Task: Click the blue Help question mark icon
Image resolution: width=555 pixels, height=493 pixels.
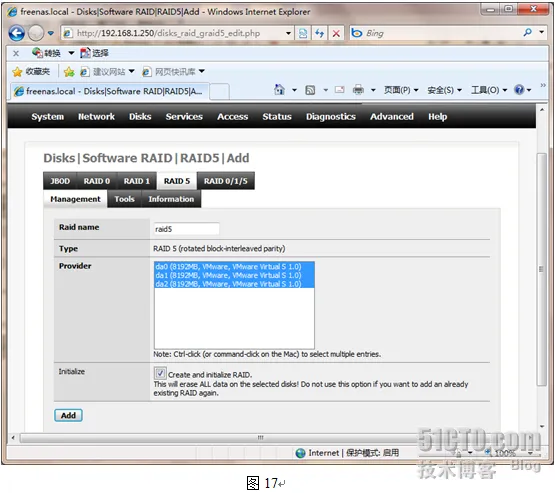Action: pos(519,90)
